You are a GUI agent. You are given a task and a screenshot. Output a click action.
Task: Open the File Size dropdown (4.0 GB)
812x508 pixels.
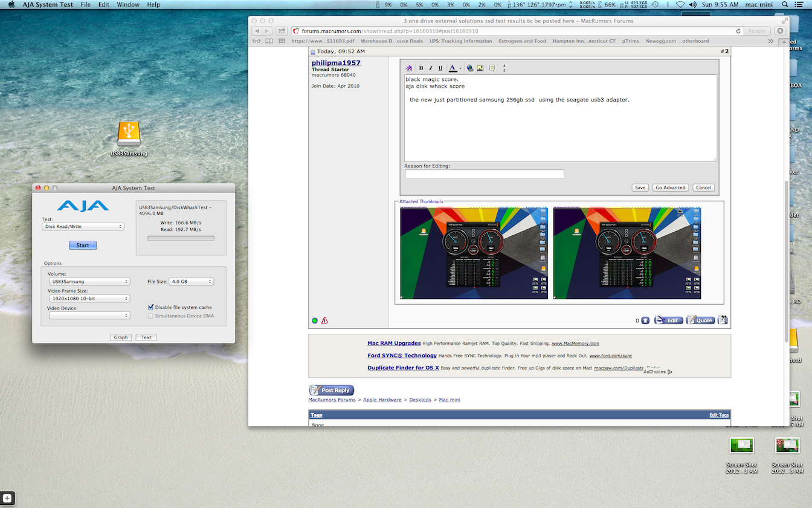click(192, 281)
